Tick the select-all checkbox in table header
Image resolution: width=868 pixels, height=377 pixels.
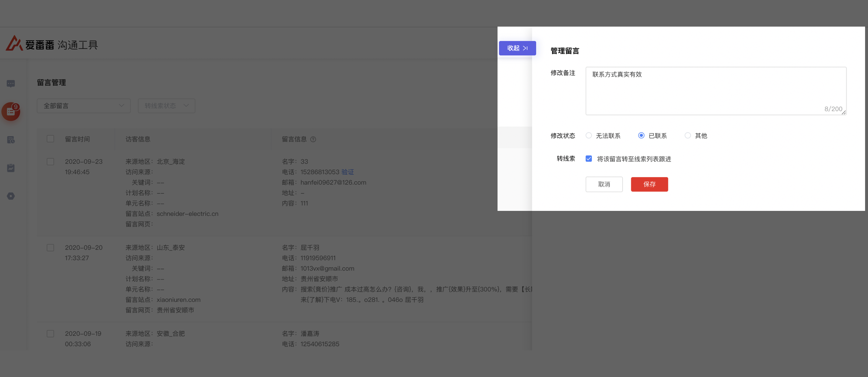click(x=50, y=139)
